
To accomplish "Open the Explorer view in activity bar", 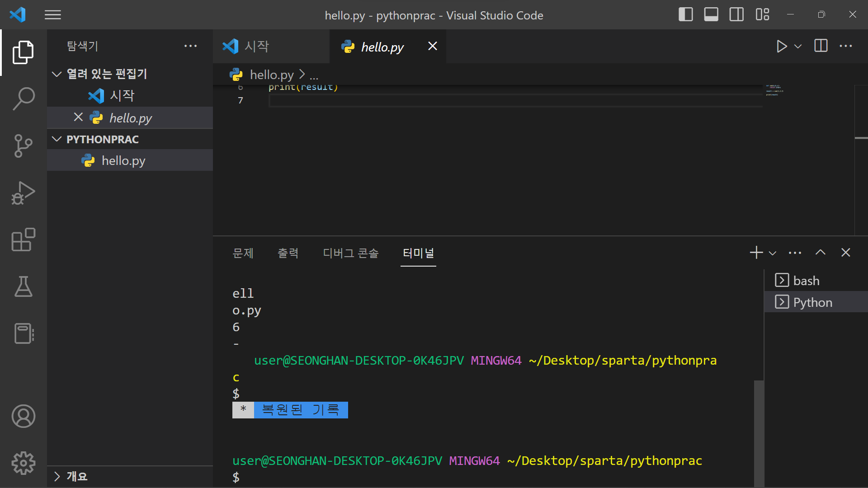I will (x=24, y=52).
